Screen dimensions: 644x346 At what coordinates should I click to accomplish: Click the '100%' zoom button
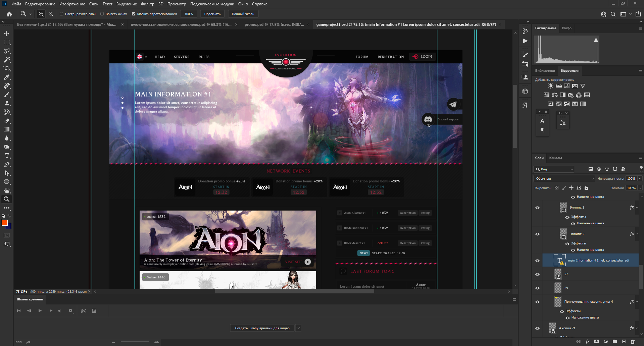[x=189, y=14]
